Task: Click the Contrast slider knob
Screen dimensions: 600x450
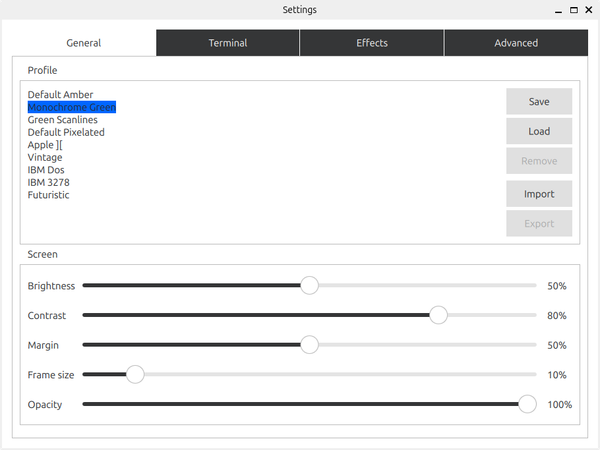Action: tap(438, 315)
